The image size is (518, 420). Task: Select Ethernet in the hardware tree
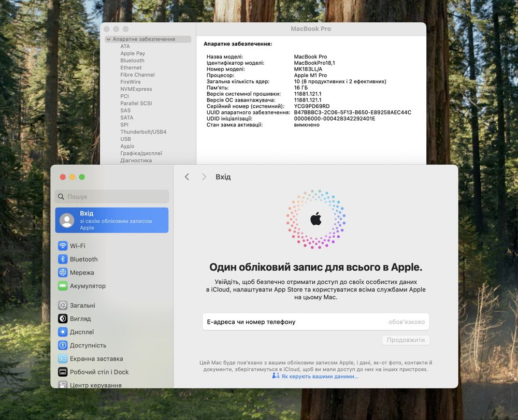pyautogui.click(x=131, y=68)
